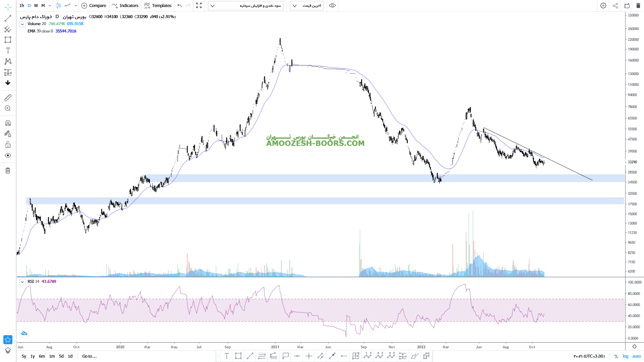Viewport: 644px width, 362px height.
Task: Toggle the eye visibility icon in top bar
Action: [x=332, y=6]
